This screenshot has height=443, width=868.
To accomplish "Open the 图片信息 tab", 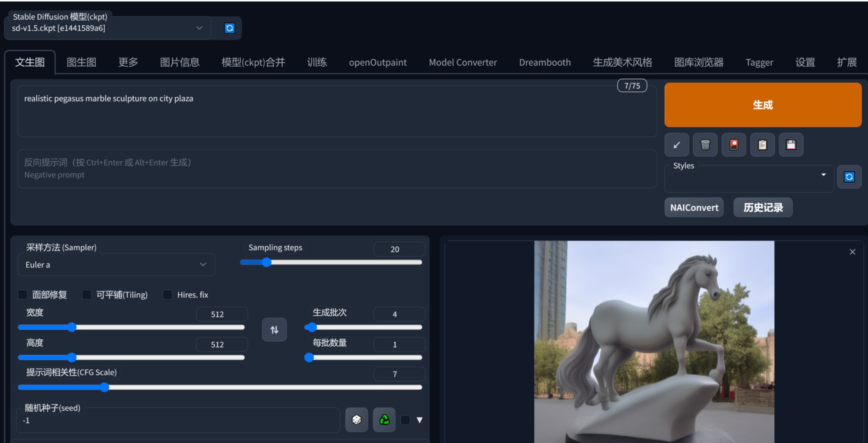I will coord(180,62).
